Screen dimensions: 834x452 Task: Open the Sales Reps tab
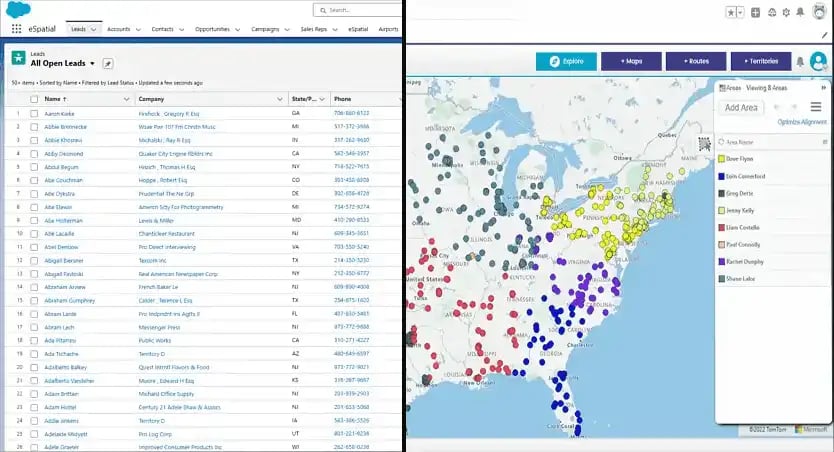[x=314, y=29]
